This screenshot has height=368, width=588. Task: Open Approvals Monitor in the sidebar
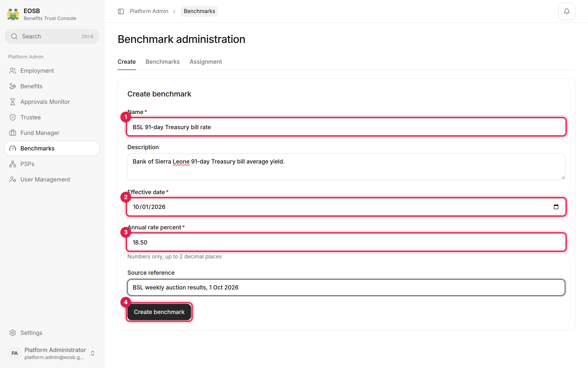pyautogui.click(x=52, y=102)
